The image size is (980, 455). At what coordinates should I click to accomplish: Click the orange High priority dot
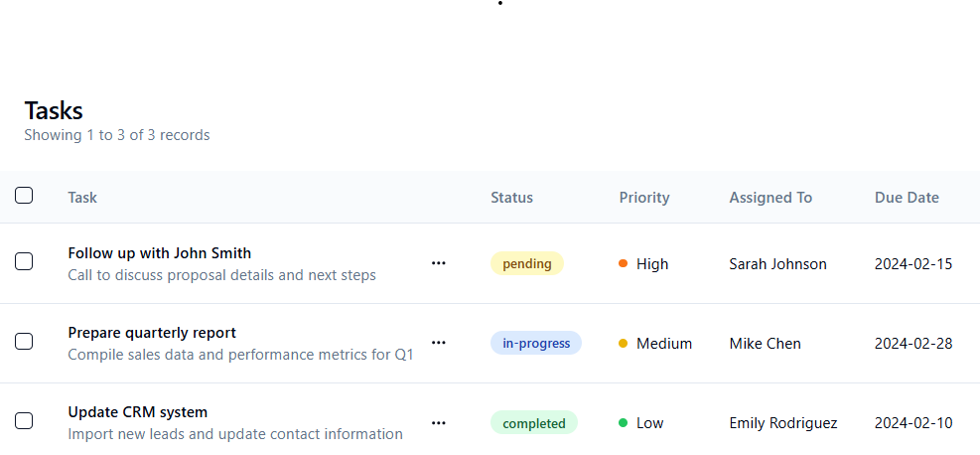tap(623, 263)
